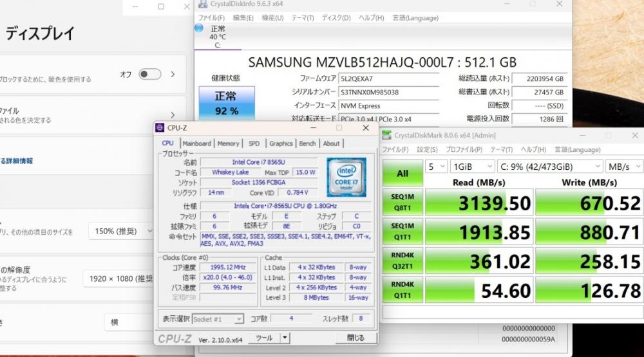Click the 40 °C temperature drive entry
The height and width of the screenshot is (357, 644).
click(217, 37)
